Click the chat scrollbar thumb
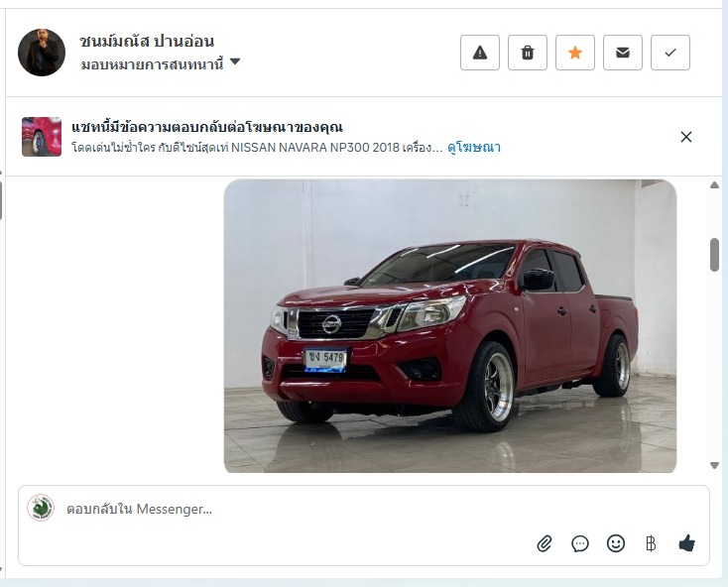 click(x=714, y=254)
